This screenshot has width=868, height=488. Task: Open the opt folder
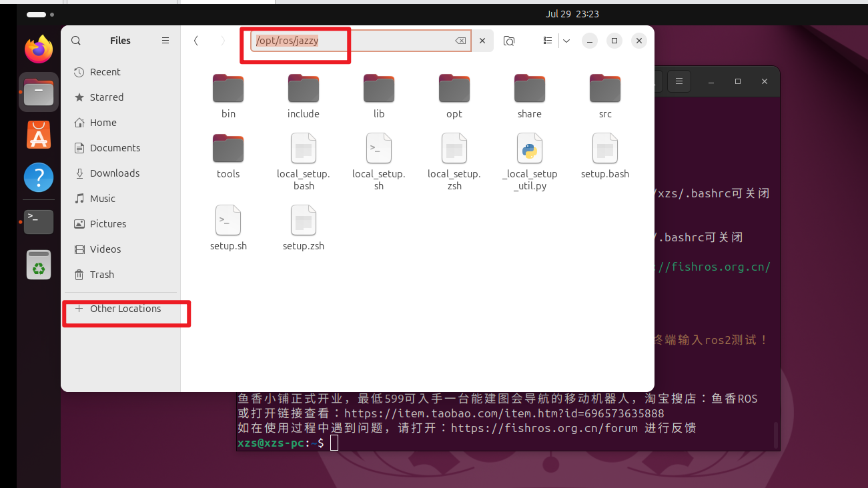click(x=454, y=95)
